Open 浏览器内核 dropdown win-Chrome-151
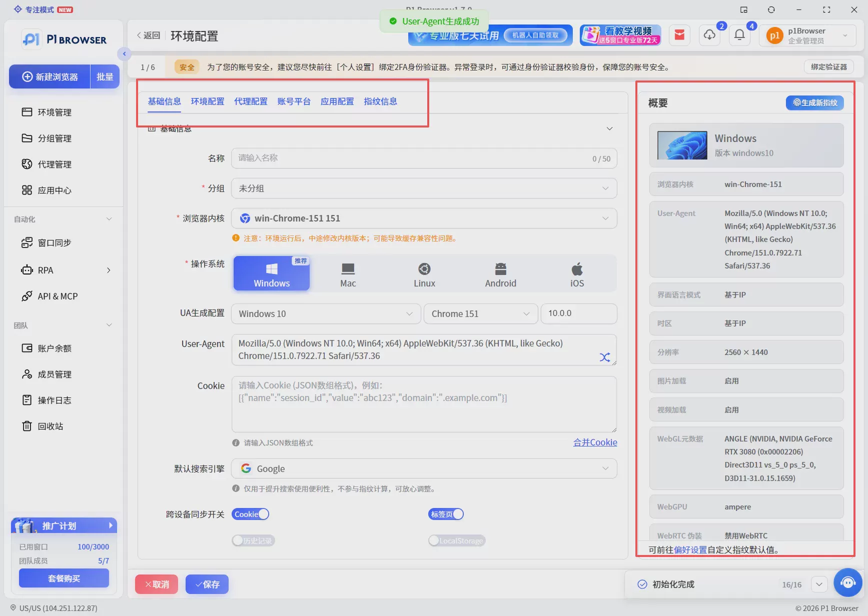868x616 pixels. tap(424, 218)
